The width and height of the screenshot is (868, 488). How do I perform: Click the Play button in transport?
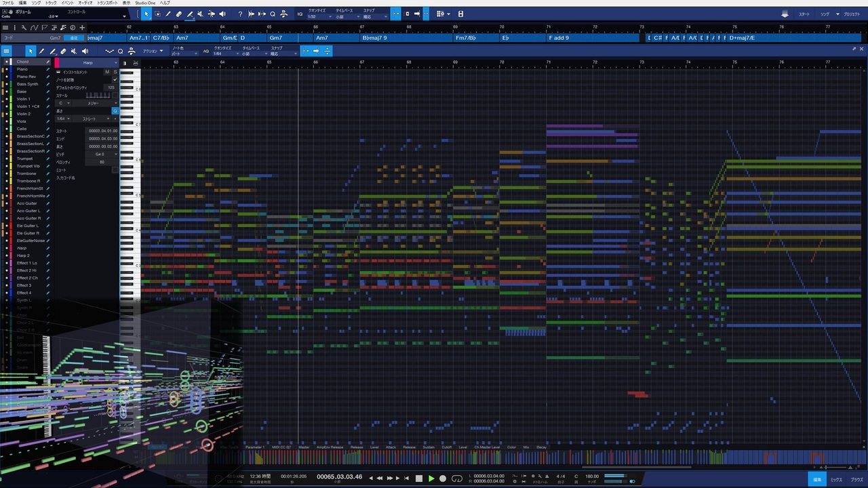click(431, 479)
